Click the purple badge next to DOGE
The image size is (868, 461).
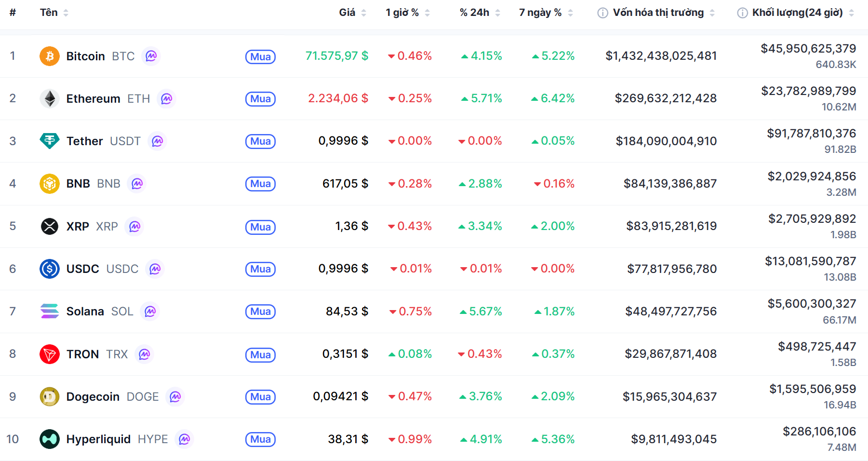click(175, 397)
